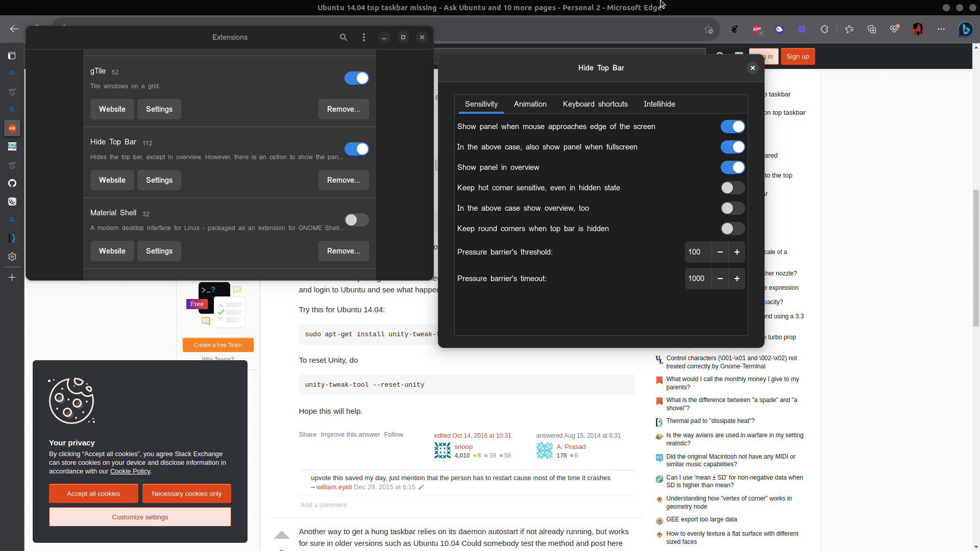The width and height of the screenshot is (980, 551).
Task: Open Settings for Hide Top Bar
Action: click(159, 180)
